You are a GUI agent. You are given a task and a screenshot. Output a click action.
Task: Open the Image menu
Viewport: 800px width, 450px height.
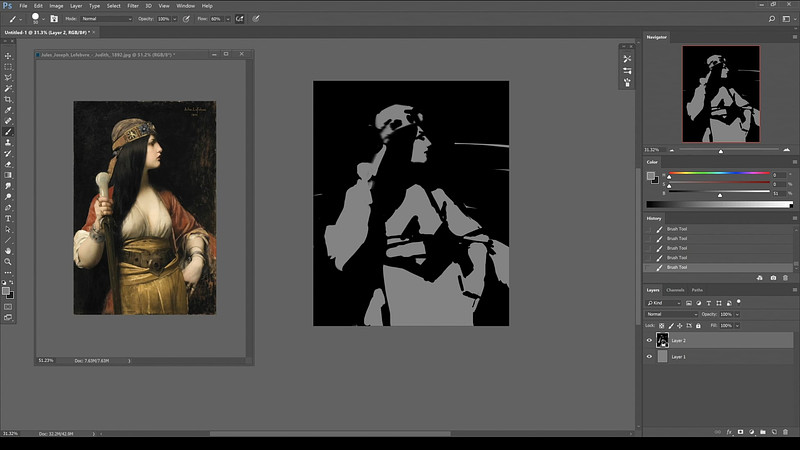(56, 6)
